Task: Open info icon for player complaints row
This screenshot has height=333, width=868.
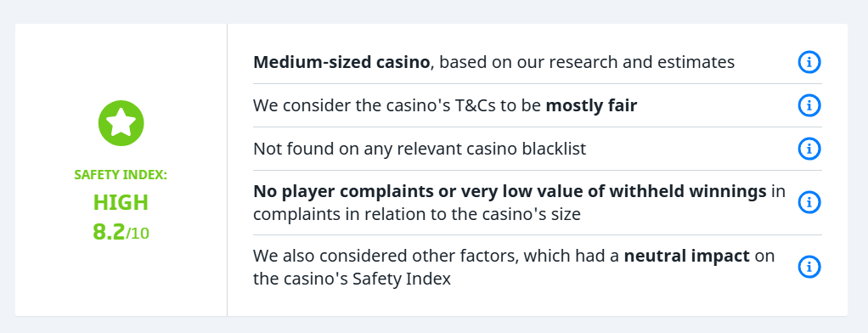Action: point(809,202)
